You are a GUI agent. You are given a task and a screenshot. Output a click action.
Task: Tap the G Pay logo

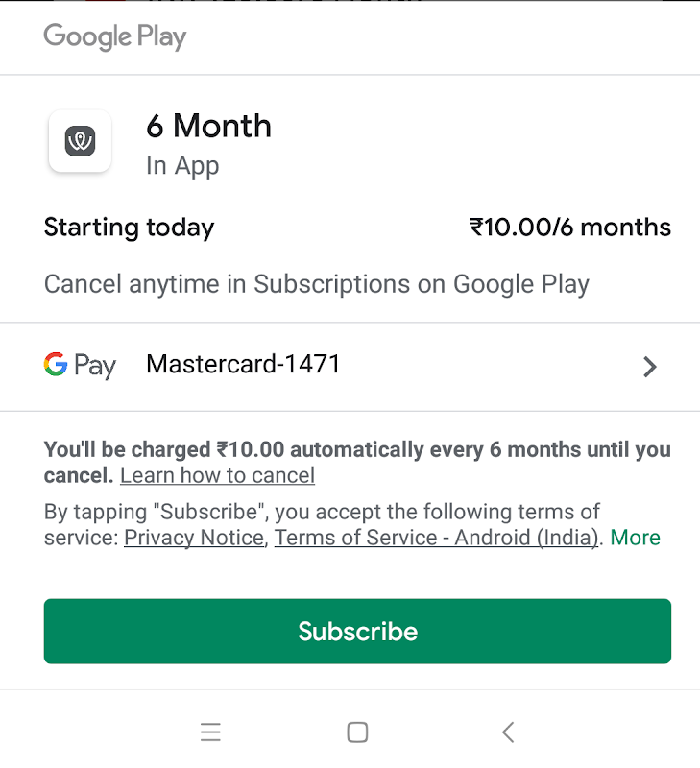pos(80,365)
